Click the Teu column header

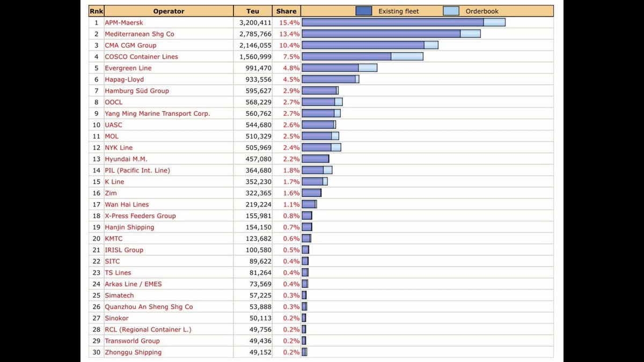pyautogui.click(x=253, y=11)
